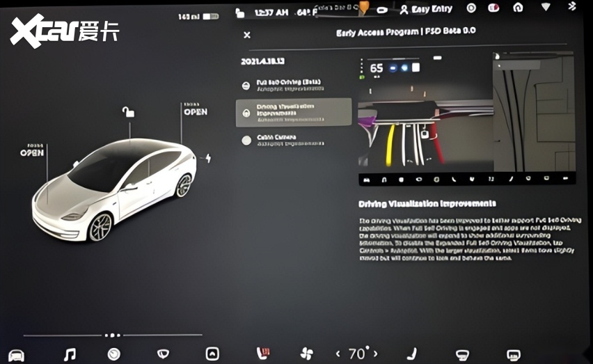
Task: Open the Easy Entry driver profile
Action: tap(426, 9)
